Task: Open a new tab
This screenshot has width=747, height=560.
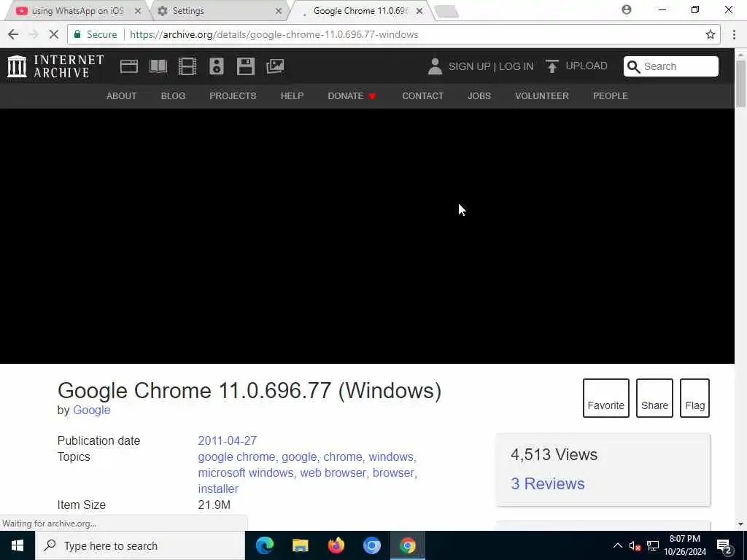Action: [446, 12]
